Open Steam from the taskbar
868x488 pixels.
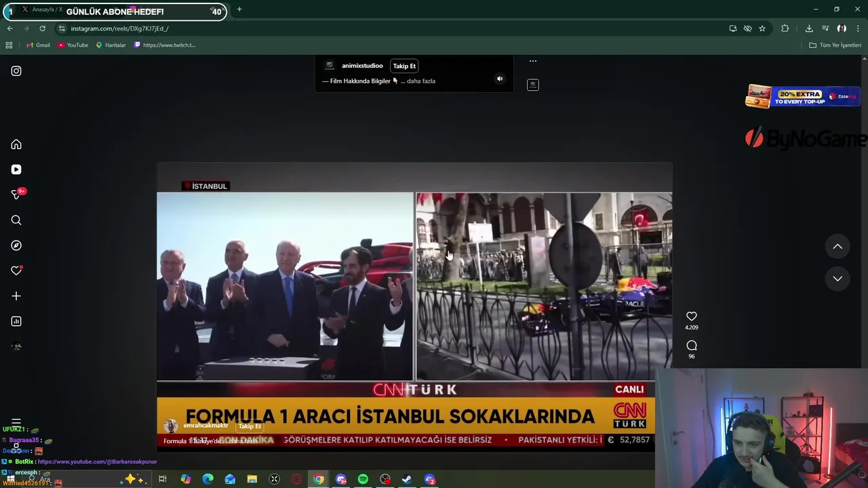tap(407, 480)
